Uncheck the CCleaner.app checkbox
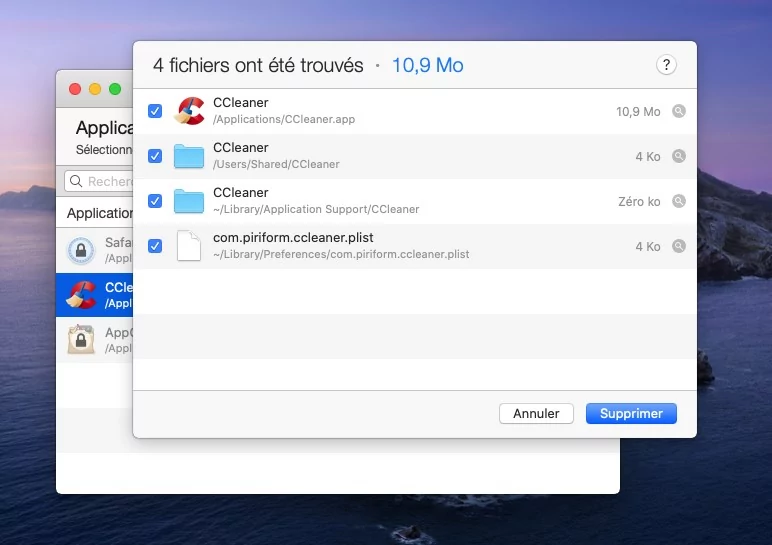Screen dimensions: 772x545 155,111
